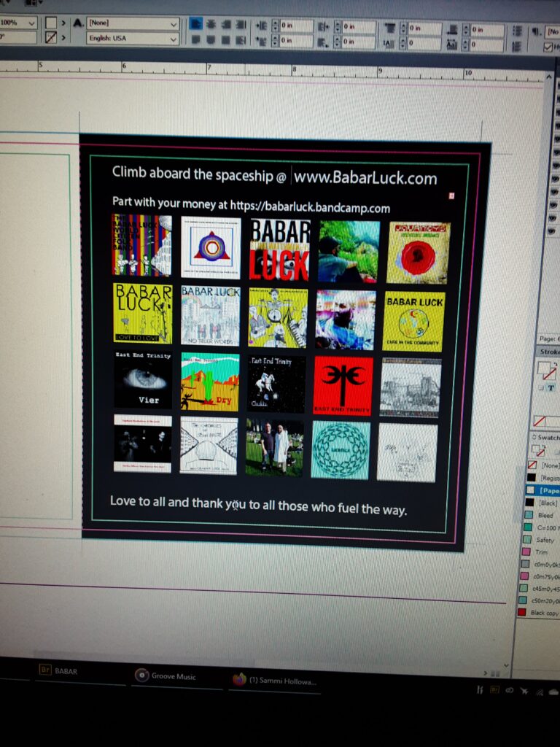The height and width of the screenshot is (747, 560).
Task: Click the red BABAR LUCK album cover thumbnail
Action: tap(280, 249)
